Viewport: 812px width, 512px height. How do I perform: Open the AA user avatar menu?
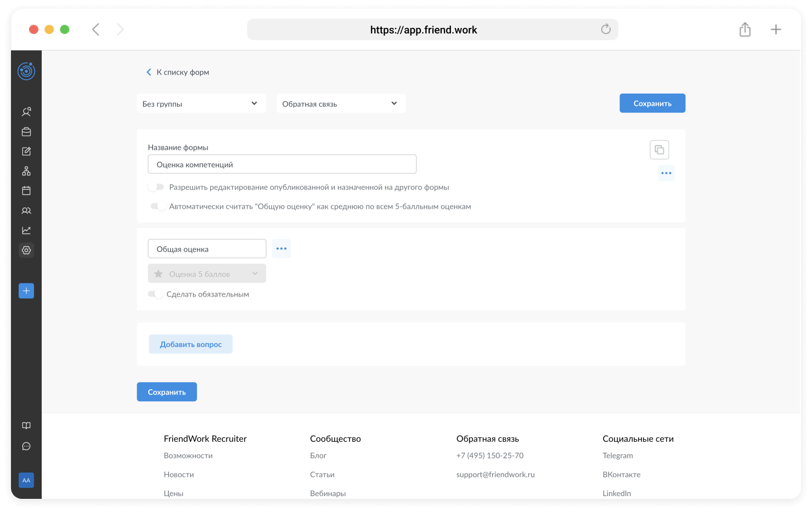pos(26,480)
